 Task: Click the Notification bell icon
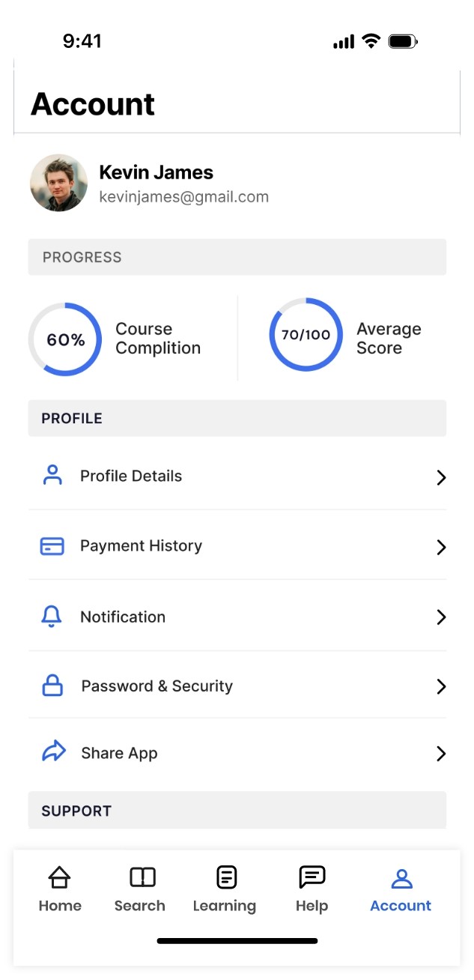[52, 617]
